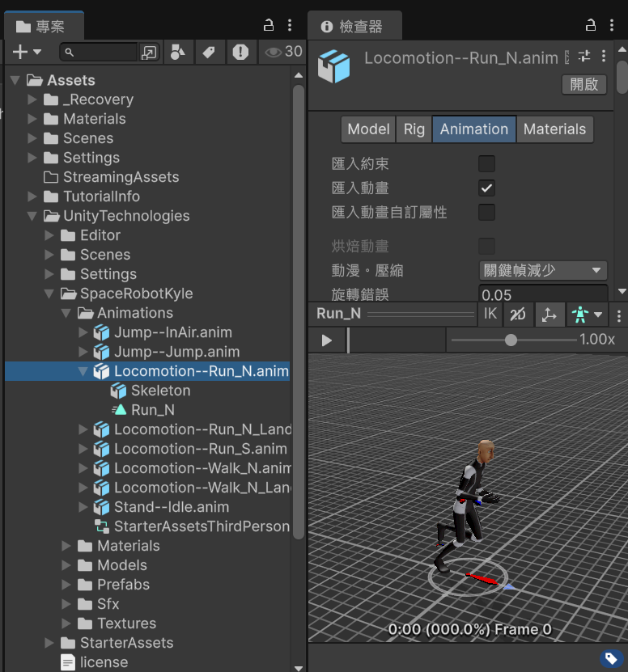
Task: Select the 專案 panel tab
Action: click(x=44, y=27)
